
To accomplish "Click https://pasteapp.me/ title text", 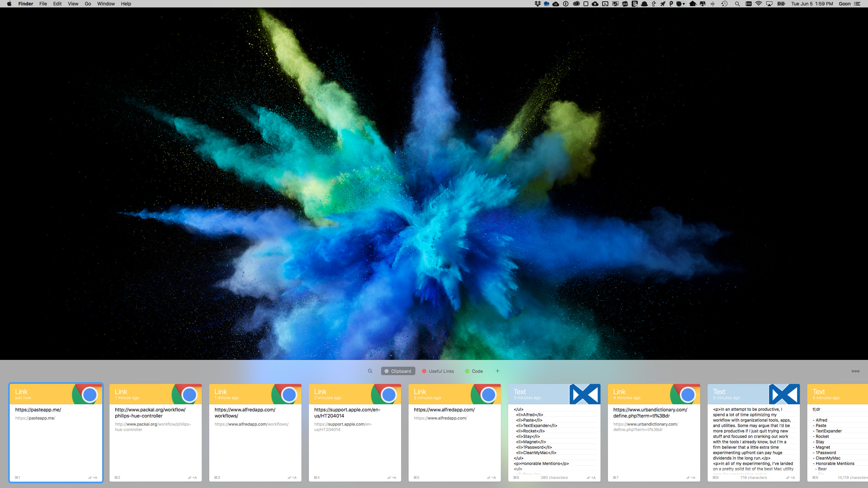I will tap(38, 410).
